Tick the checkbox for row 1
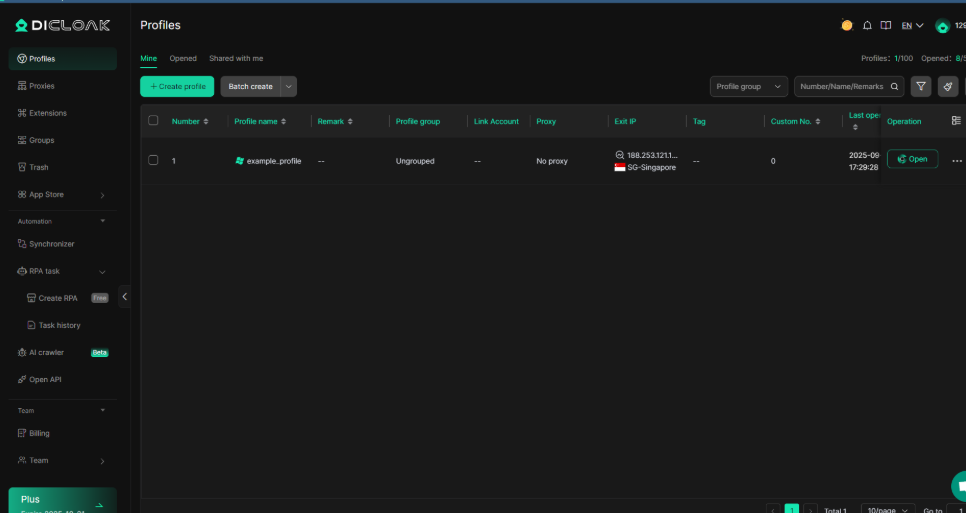The height and width of the screenshot is (513, 966). 153,160
